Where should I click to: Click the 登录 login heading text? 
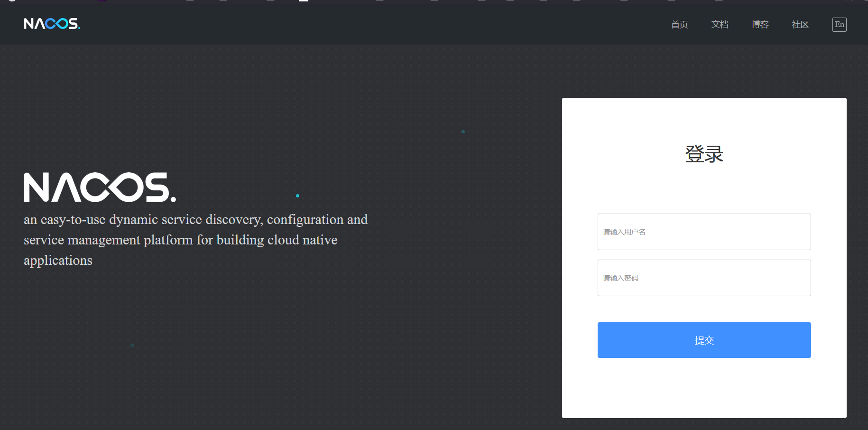point(704,154)
